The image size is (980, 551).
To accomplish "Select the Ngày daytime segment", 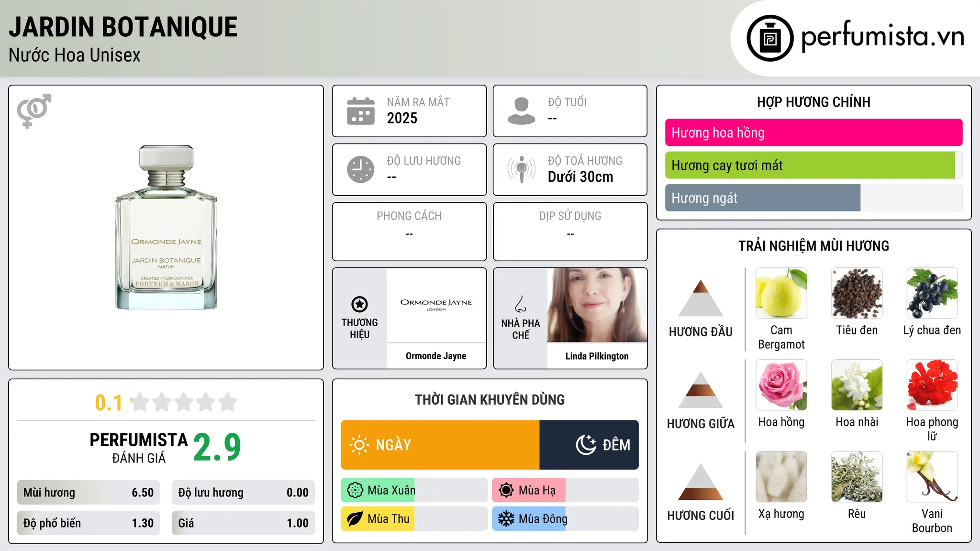I will [x=440, y=445].
